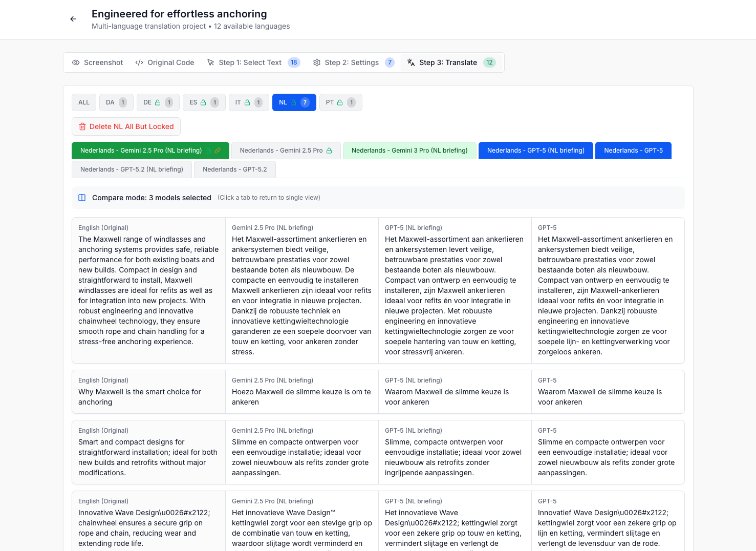Click the translate icon of Step 3
The height and width of the screenshot is (551, 756).
click(x=411, y=62)
